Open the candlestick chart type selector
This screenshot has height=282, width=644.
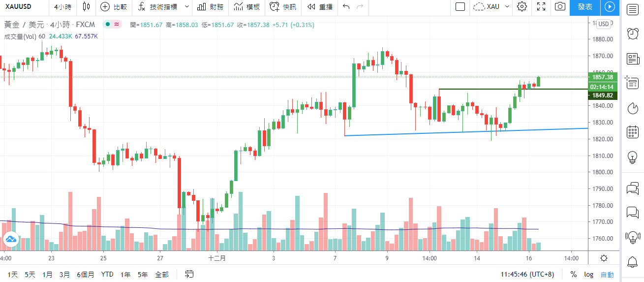87,6
